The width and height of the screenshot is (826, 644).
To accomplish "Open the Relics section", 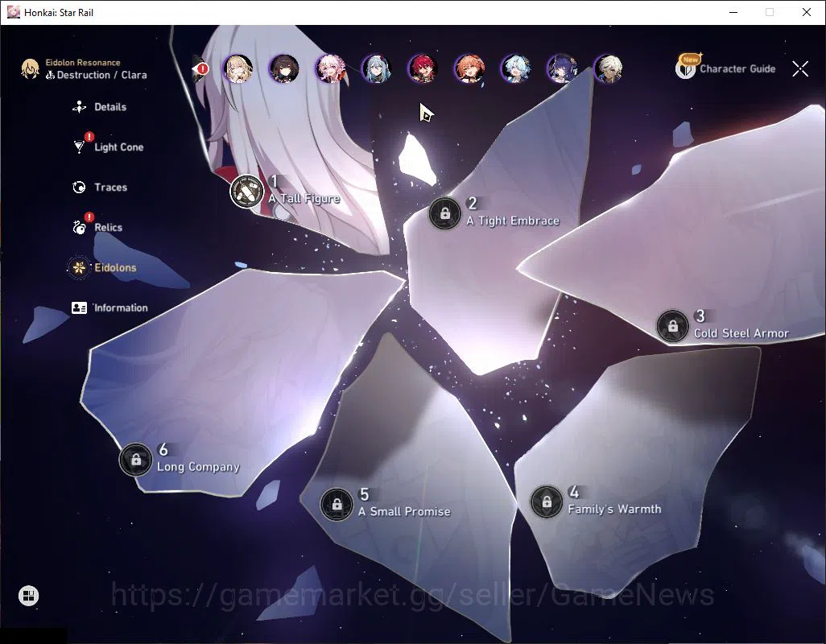I will point(97,227).
